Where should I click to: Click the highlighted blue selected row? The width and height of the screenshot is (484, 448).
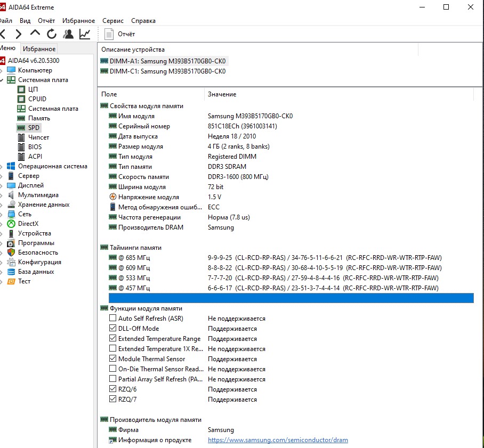point(291,298)
